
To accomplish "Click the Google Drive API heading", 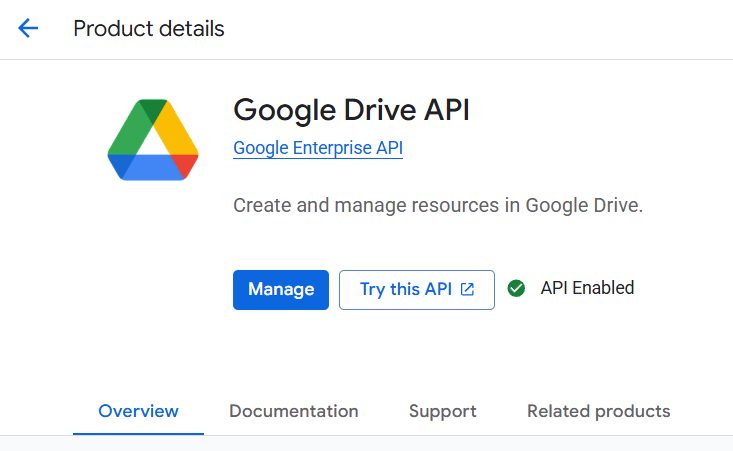I will (x=351, y=109).
